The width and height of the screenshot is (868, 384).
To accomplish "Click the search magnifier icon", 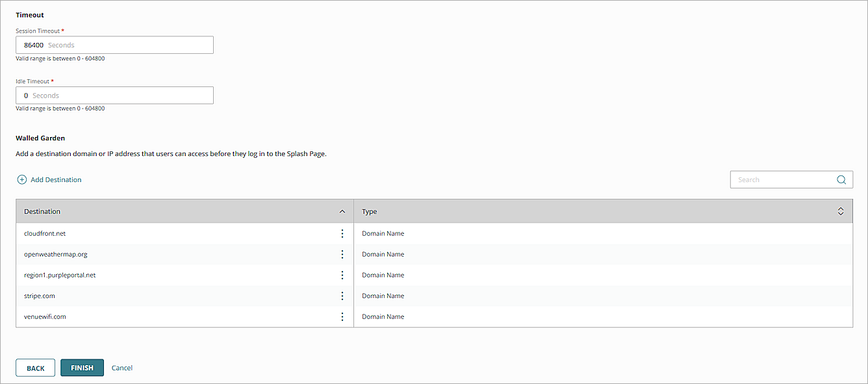I will tap(841, 179).
